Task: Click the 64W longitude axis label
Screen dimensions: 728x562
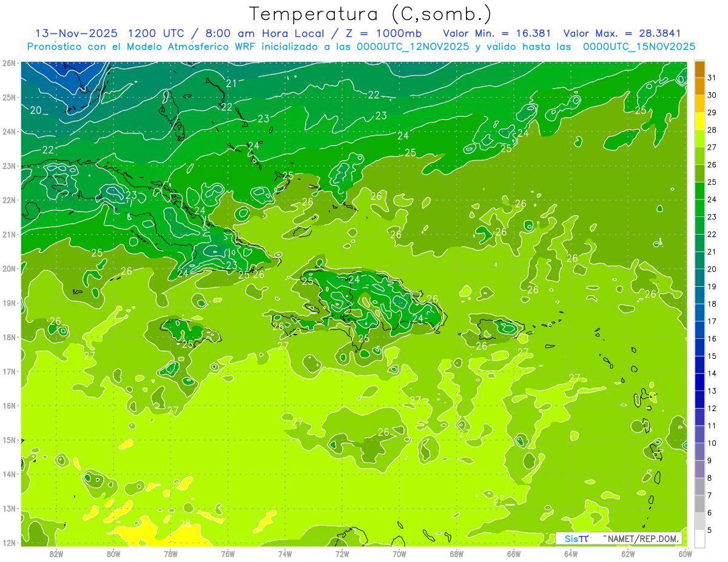Action: tap(571, 554)
